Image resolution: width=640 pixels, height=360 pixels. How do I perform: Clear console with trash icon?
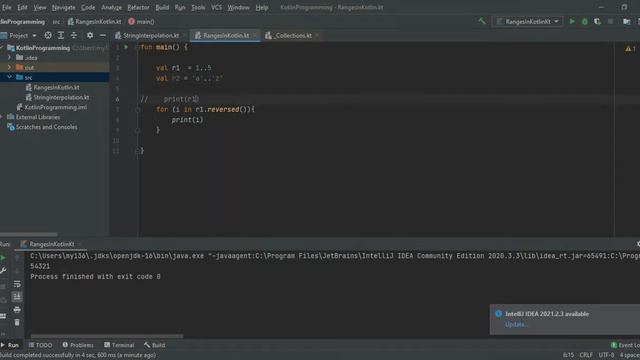(17, 322)
